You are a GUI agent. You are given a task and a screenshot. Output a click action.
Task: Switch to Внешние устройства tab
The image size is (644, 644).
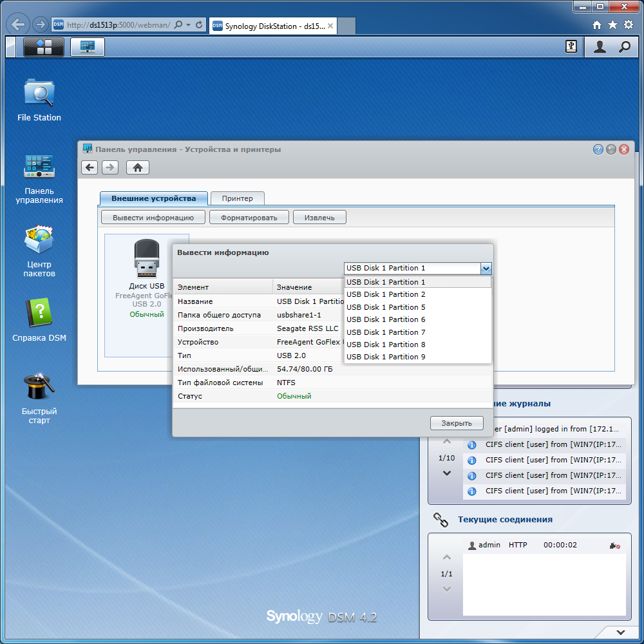pos(154,198)
